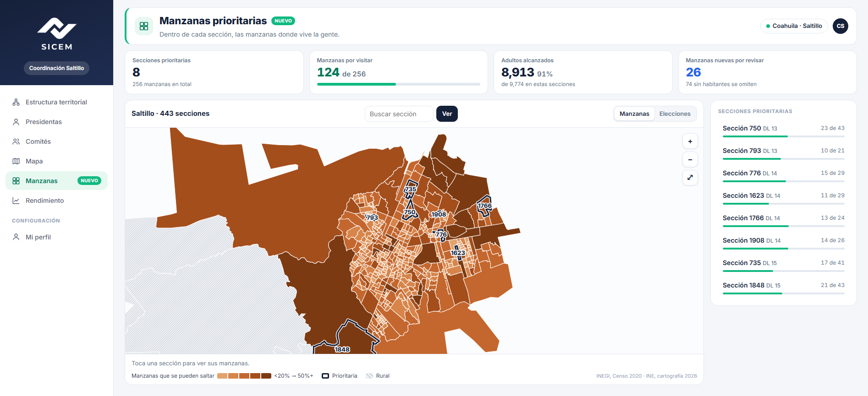Select Sección 776 in priority list
This screenshot has height=396, width=868.
pos(784,175)
